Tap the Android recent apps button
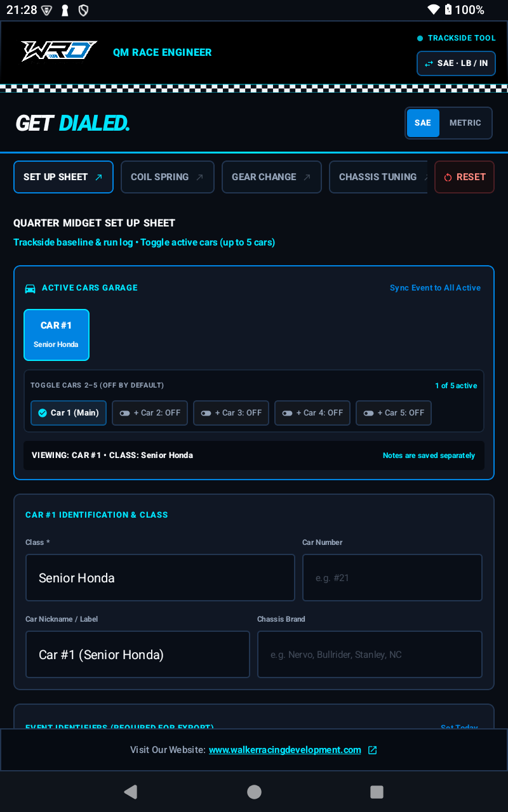 pos(377,792)
